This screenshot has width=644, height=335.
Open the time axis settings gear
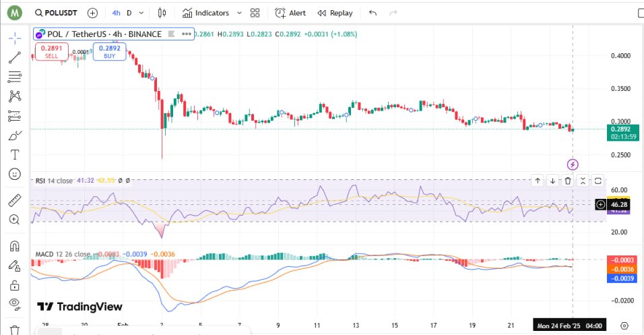pyautogui.click(x=624, y=326)
